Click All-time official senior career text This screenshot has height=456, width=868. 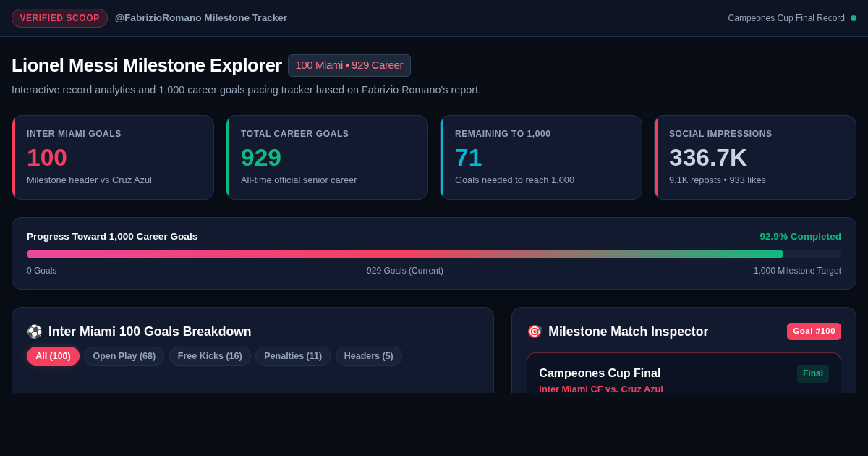(x=299, y=180)
